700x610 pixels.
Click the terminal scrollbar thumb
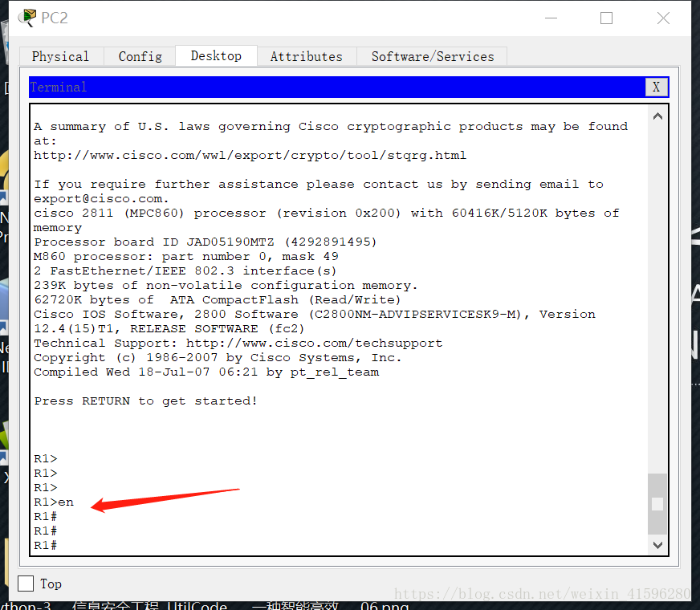pos(657,504)
